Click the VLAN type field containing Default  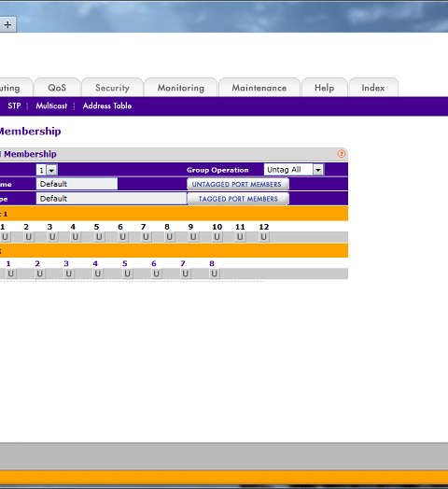point(111,199)
